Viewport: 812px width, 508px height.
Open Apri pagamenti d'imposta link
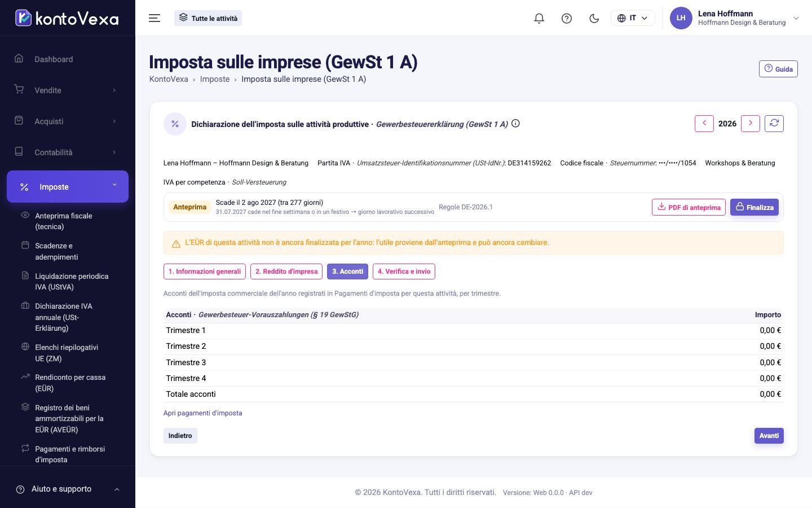(202, 413)
